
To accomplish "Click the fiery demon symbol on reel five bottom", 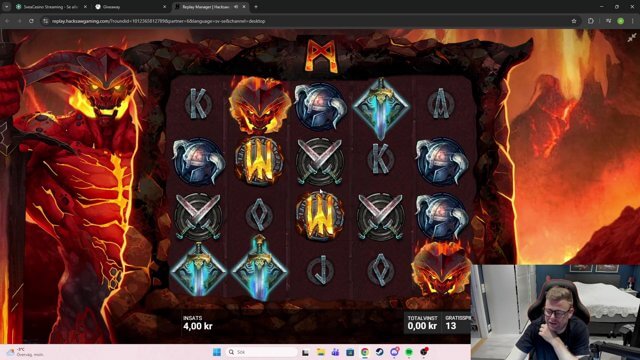I will [x=441, y=268].
